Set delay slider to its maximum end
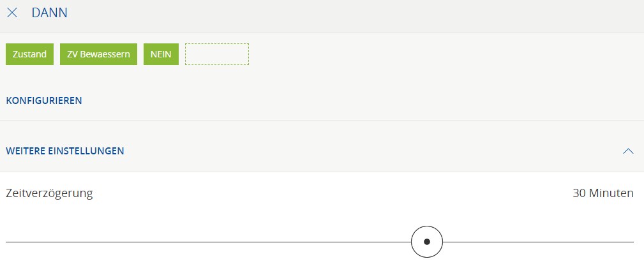The width and height of the screenshot is (644, 273). (633, 242)
